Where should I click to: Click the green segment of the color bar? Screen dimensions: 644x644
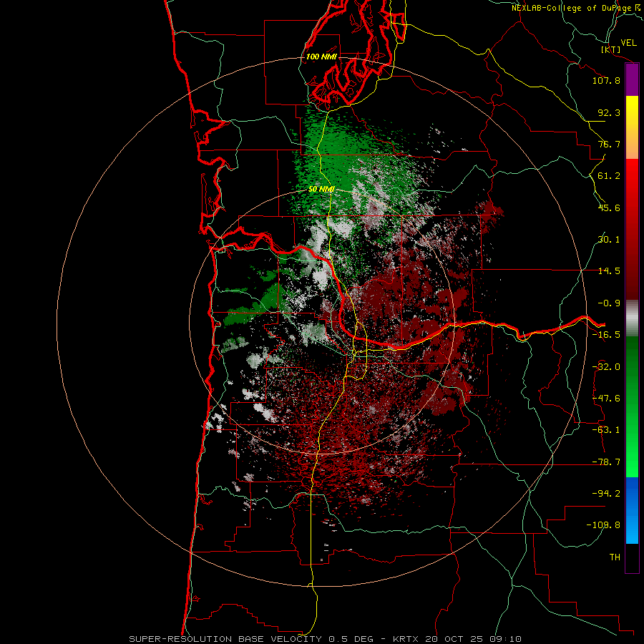point(632,406)
